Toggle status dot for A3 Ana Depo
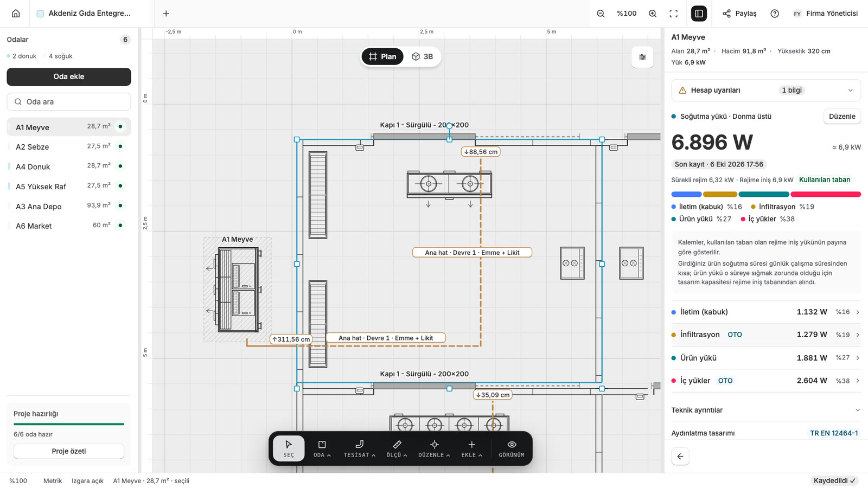This screenshot has height=488, width=868. click(120, 206)
